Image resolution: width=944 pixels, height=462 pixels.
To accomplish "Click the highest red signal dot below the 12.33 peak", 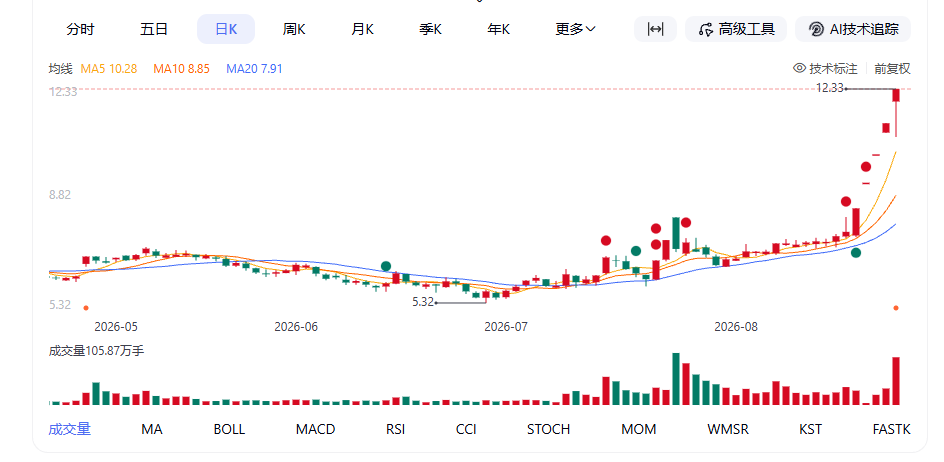I will (866, 167).
